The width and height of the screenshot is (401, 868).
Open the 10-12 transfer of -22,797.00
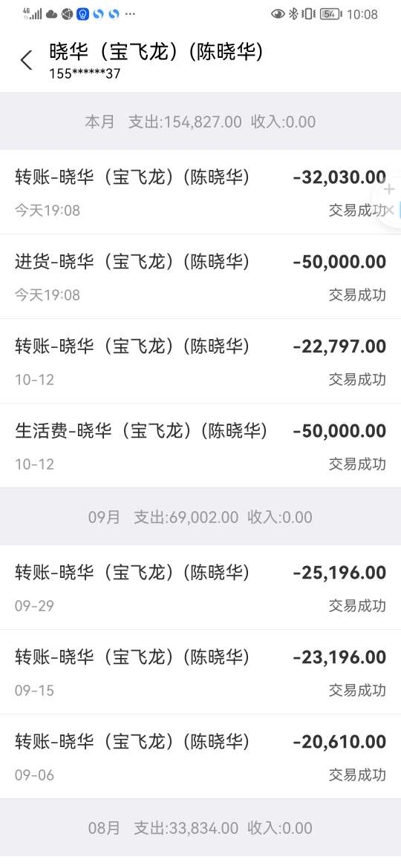click(x=200, y=361)
